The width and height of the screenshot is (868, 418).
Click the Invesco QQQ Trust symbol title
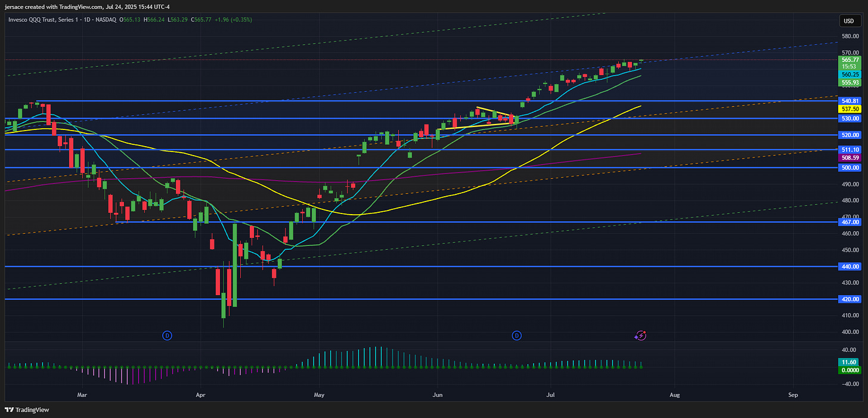(x=62, y=20)
